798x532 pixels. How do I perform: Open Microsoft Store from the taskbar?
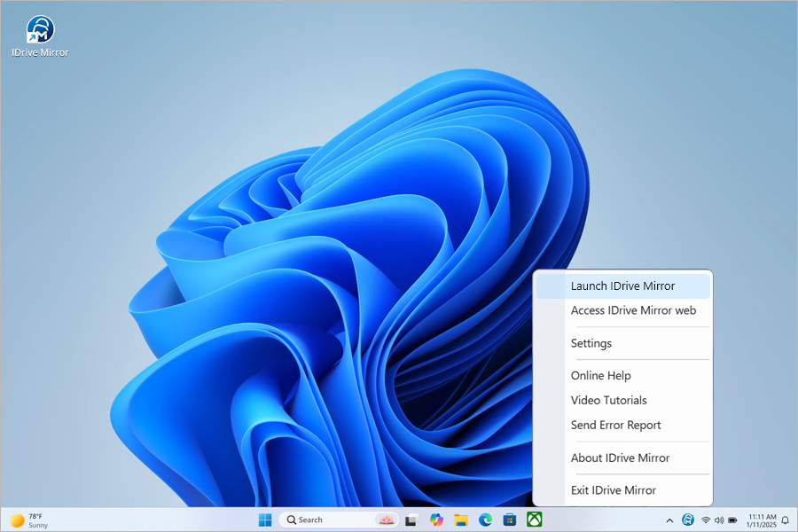click(510, 520)
